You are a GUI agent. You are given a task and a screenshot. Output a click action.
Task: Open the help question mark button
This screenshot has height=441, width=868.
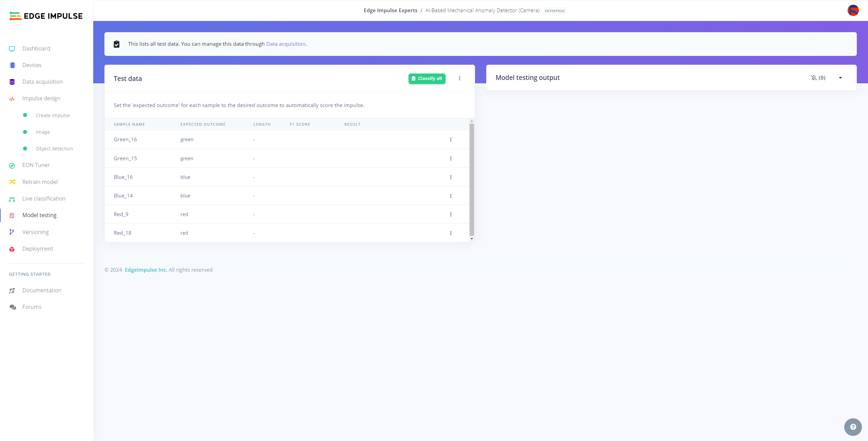point(853,427)
